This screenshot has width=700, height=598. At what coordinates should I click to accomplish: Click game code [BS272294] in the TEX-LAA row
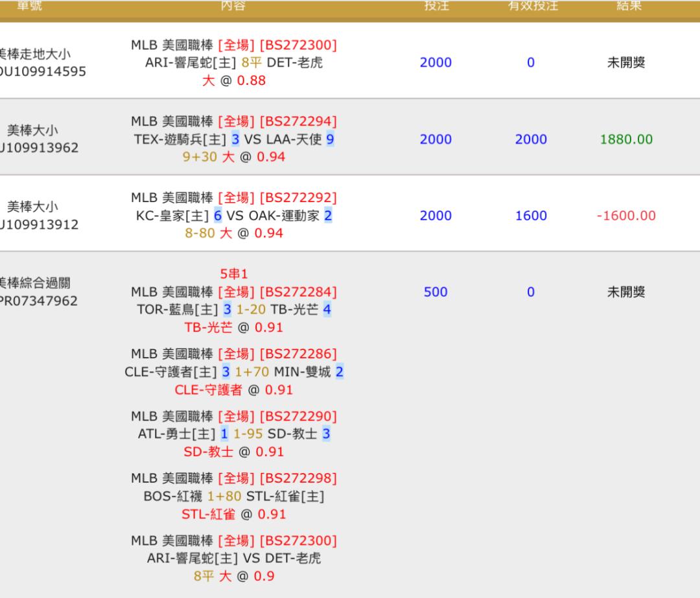298,121
